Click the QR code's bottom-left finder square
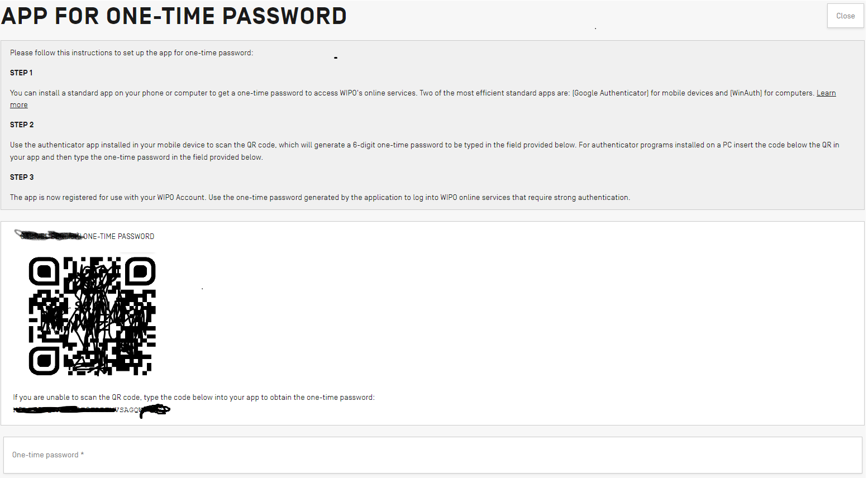Viewport: 868px width, 478px height. 44,361
